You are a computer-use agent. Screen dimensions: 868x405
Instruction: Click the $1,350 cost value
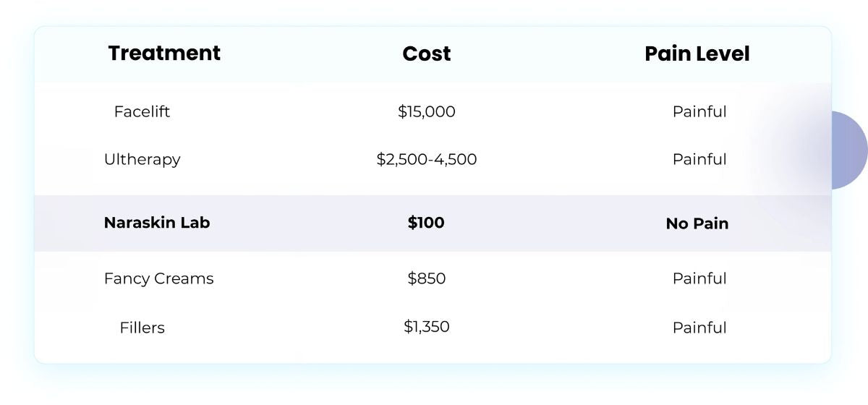[426, 327]
